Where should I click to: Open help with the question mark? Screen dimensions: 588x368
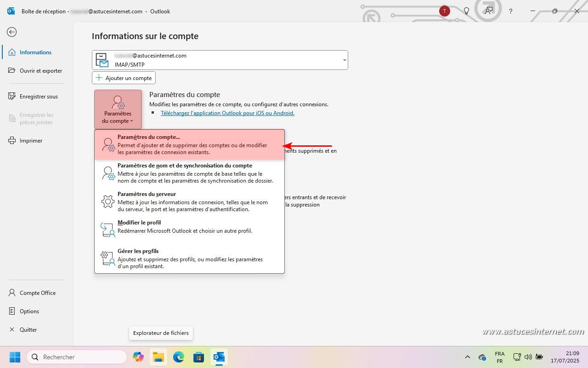pyautogui.click(x=510, y=11)
